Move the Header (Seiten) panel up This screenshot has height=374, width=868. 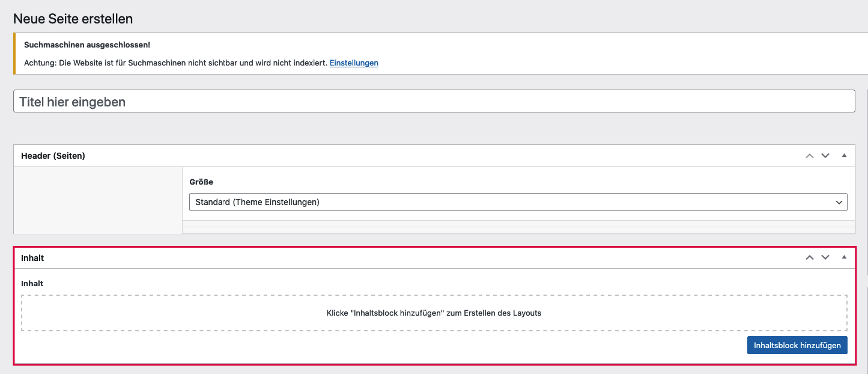(x=809, y=156)
